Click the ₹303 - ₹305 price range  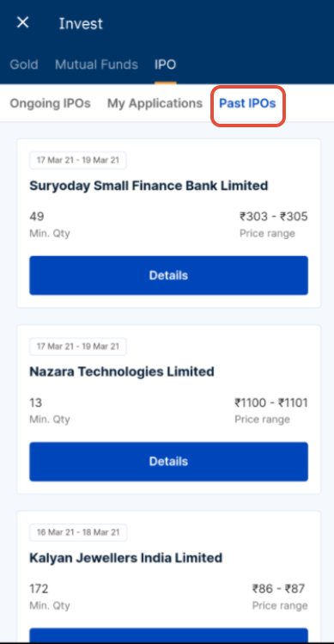click(x=274, y=217)
